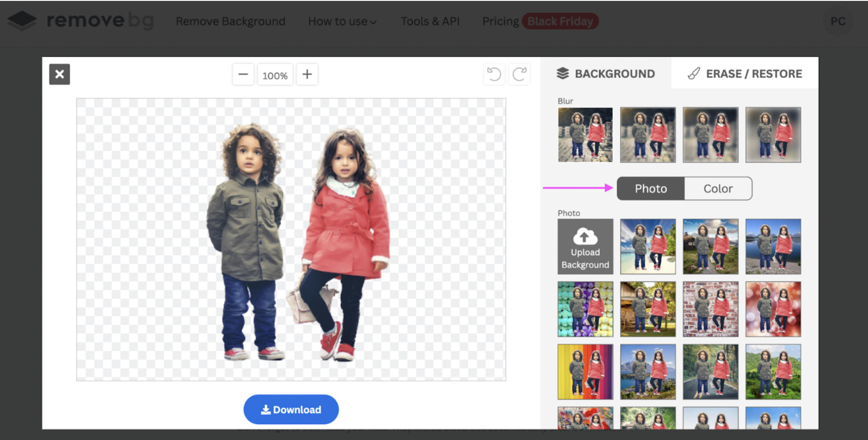This screenshot has height=440, width=868.
Task: Choose the mountain cabin background photo
Action: [711, 246]
